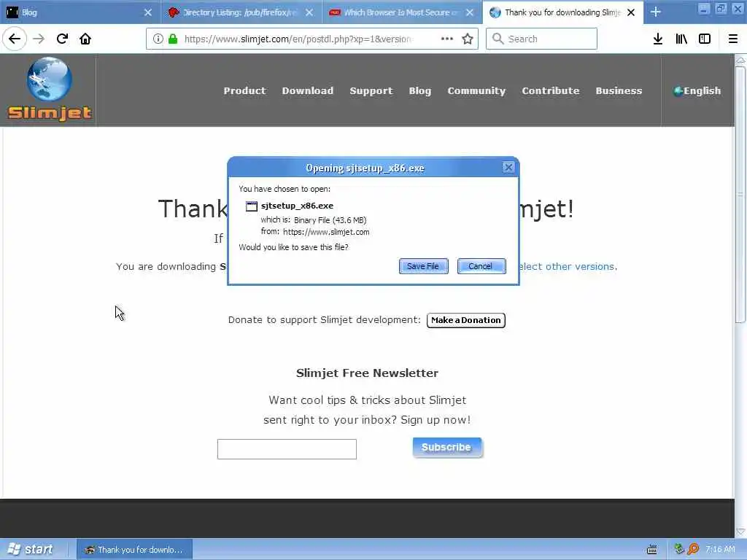
Task: Open the Firefox home page
Action: pyautogui.click(x=85, y=39)
